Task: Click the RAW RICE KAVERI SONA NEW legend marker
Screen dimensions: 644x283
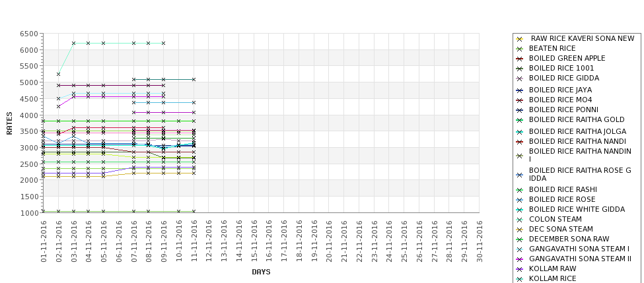Action: point(520,39)
